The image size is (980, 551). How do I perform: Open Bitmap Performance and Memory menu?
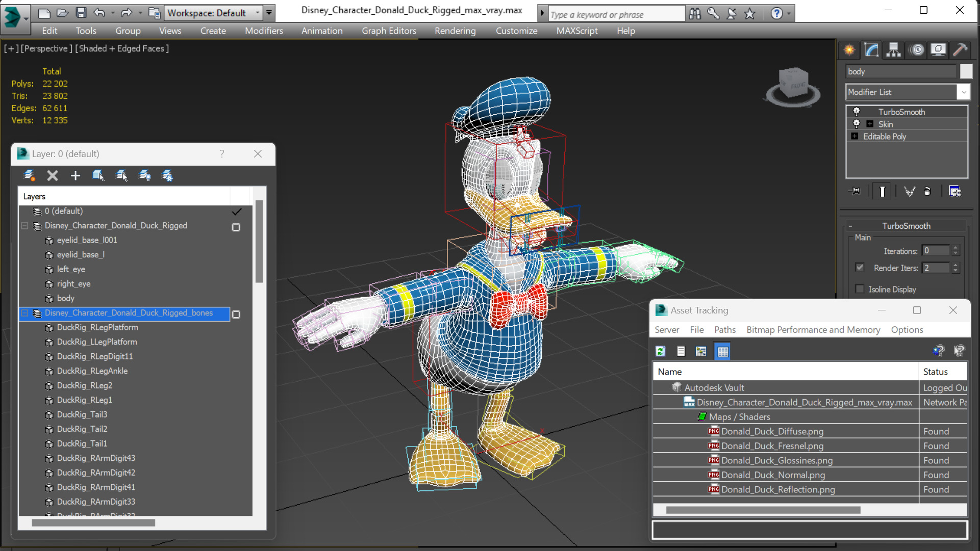point(813,330)
